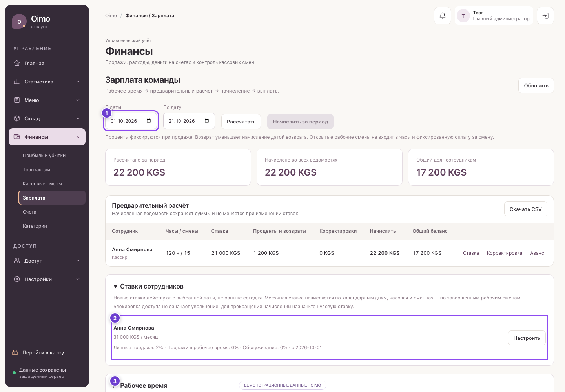Click the Oimo account avatar logo
Image resolution: width=565 pixels, height=392 pixels.
(x=19, y=22)
